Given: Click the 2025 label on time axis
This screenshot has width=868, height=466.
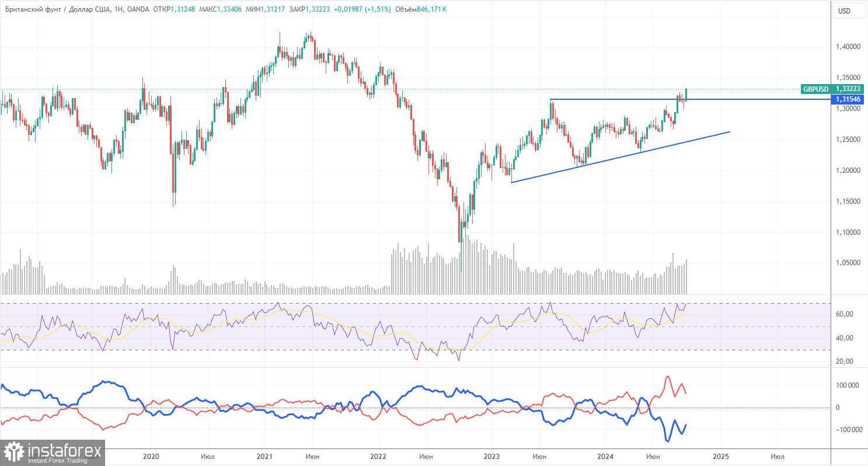Looking at the screenshot, I should 720,456.
